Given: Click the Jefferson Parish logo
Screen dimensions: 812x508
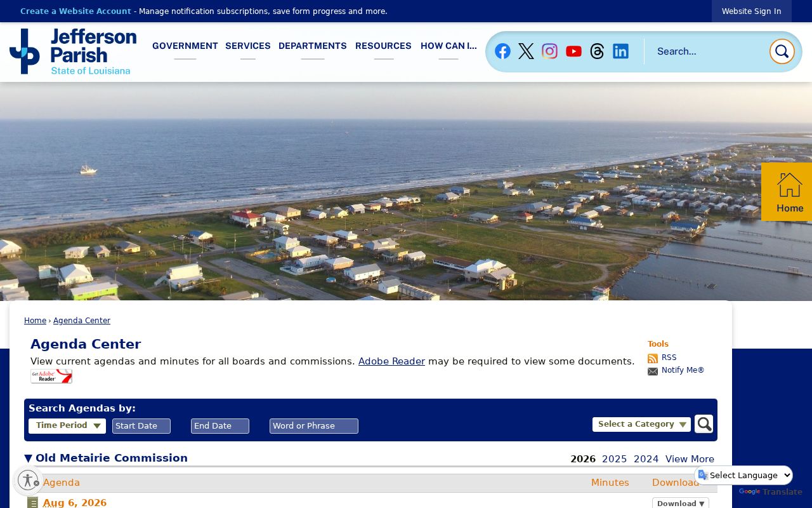Looking at the screenshot, I should [x=73, y=51].
